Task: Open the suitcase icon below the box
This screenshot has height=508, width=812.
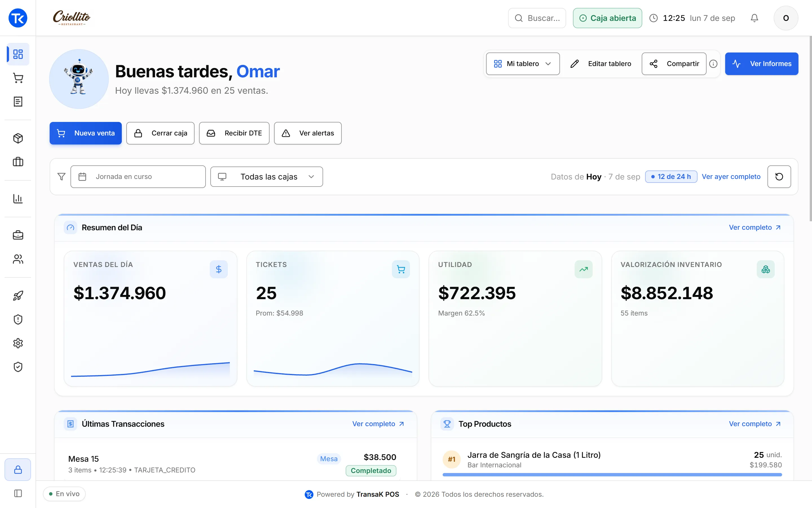Action: click(x=18, y=162)
